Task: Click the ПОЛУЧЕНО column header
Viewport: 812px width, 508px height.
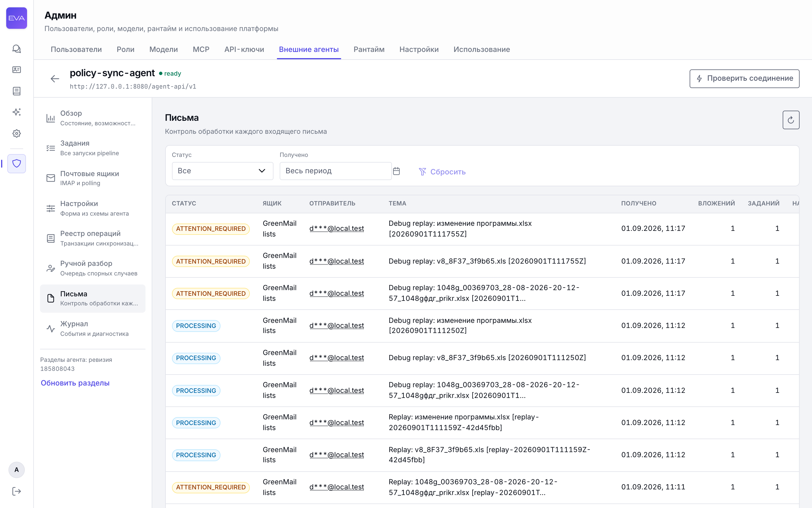Action: click(639, 203)
